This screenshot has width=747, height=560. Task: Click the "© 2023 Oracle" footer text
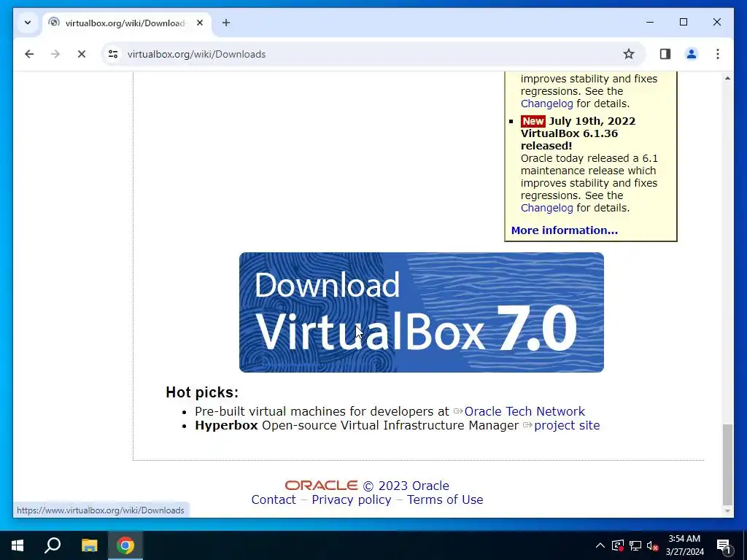click(x=406, y=486)
